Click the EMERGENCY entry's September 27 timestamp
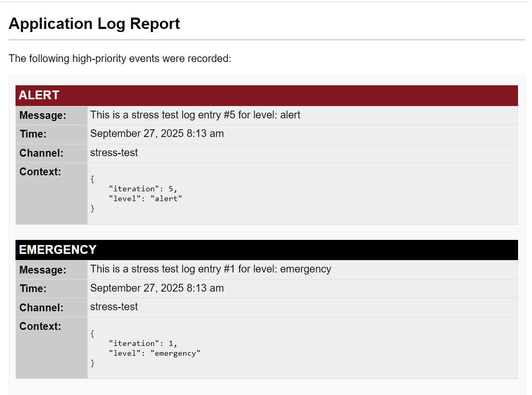This screenshot has height=395, width=532. pos(157,288)
